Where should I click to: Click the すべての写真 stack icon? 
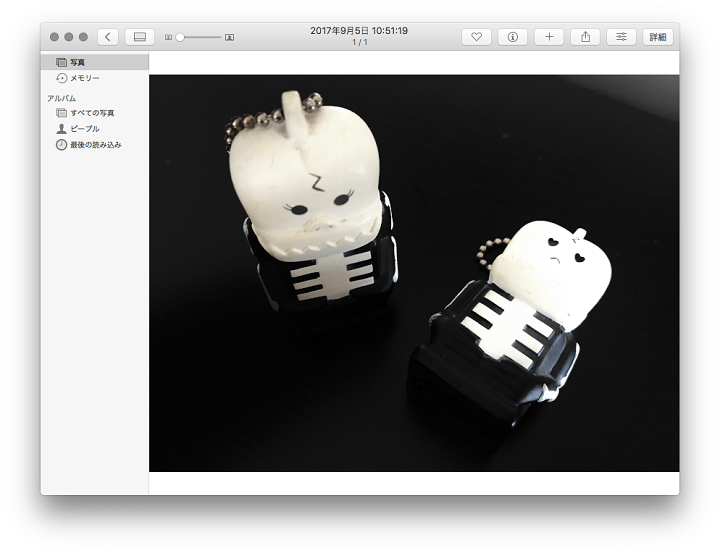pyautogui.click(x=61, y=113)
